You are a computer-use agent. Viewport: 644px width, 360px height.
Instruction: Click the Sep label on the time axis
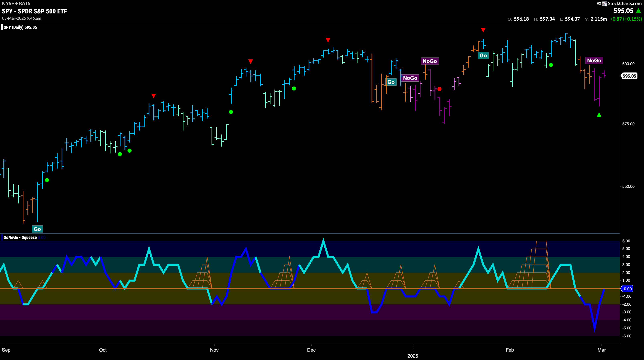point(6,350)
